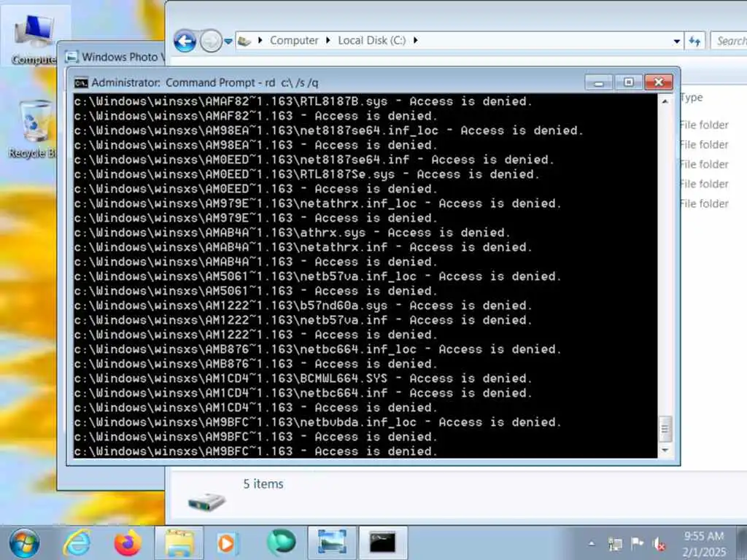Click the green globe taskbar icon
Viewport: 747px width, 560px height.
(281, 542)
